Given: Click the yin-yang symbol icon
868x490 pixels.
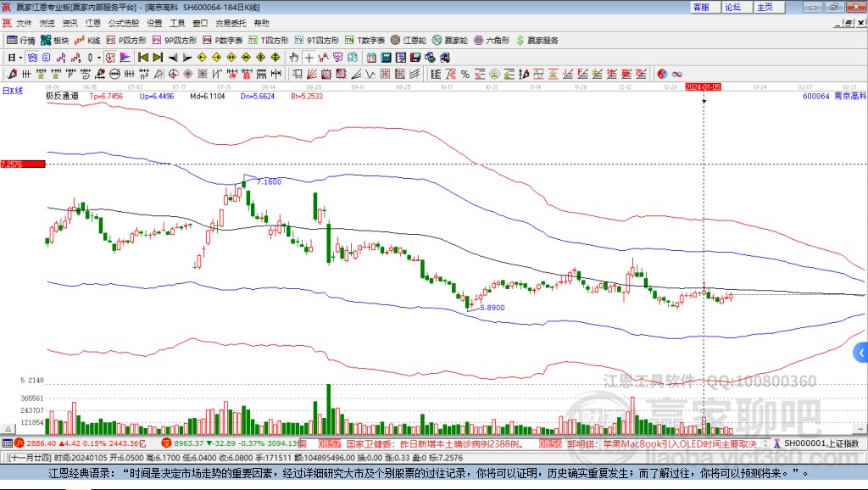Looking at the screenshot, I should 662,74.
